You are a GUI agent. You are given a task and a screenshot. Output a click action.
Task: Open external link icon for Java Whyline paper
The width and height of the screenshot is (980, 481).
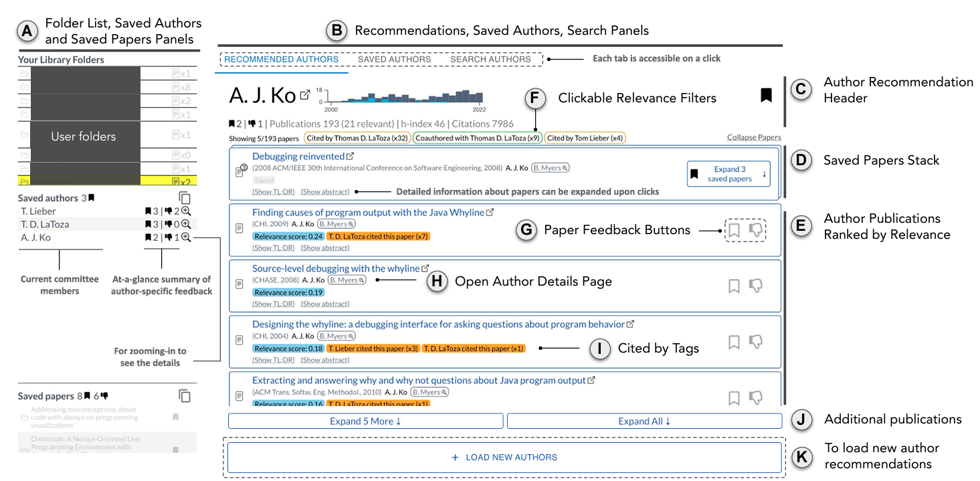[490, 212]
